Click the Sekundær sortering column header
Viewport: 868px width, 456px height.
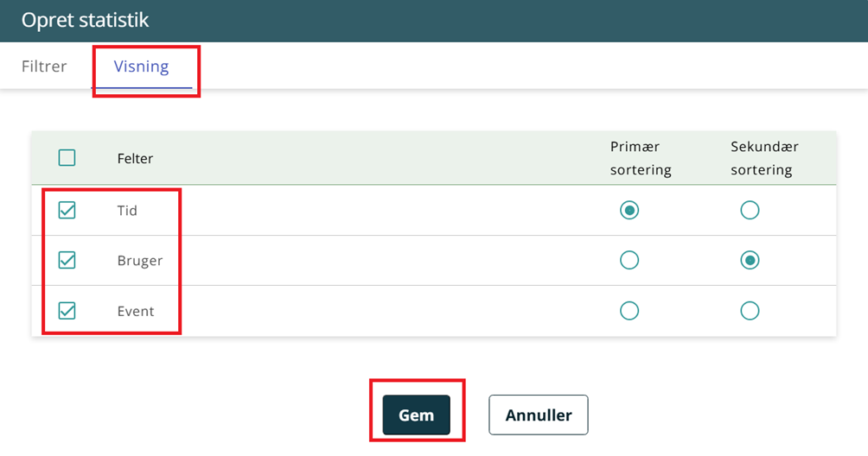tap(762, 158)
